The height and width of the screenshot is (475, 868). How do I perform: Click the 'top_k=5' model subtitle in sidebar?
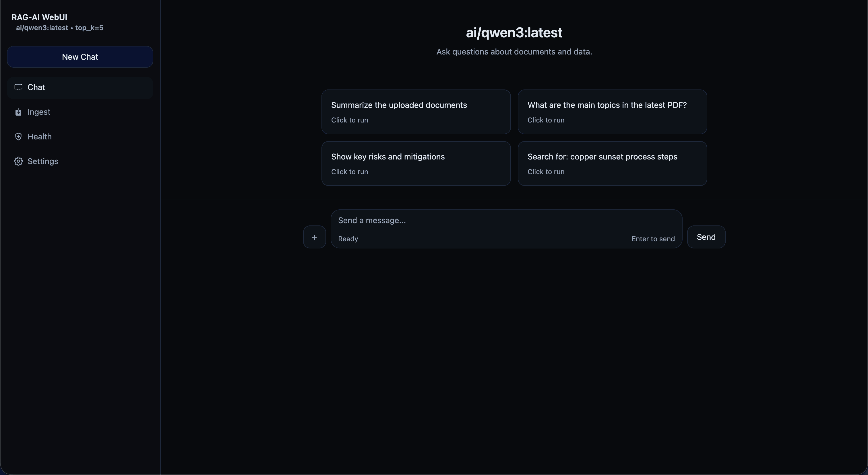pyautogui.click(x=89, y=28)
